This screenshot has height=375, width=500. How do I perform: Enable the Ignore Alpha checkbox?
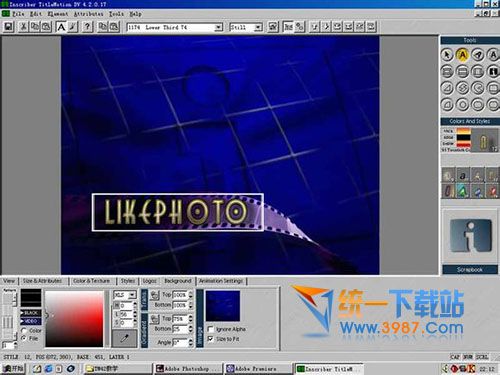[x=210, y=329]
